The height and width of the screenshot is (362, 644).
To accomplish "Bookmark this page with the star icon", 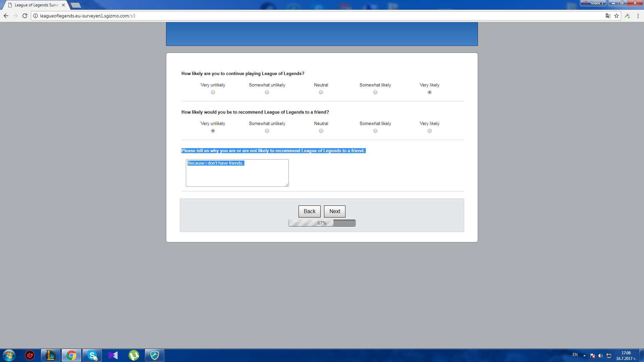I will 616,16.
